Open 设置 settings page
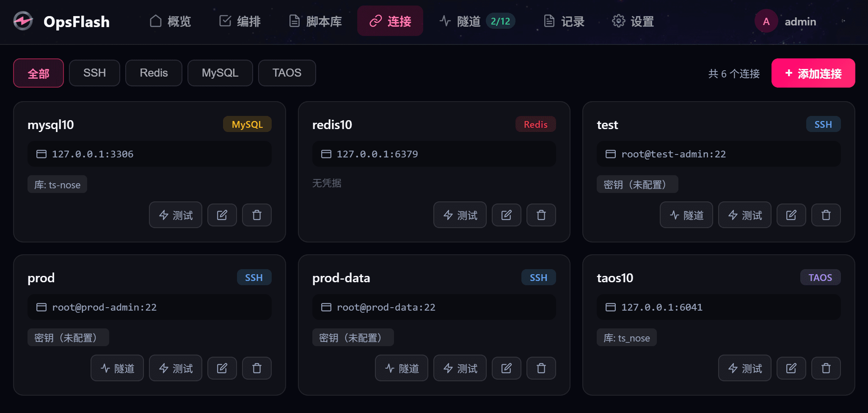868x413 pixels. coord(633,21)
